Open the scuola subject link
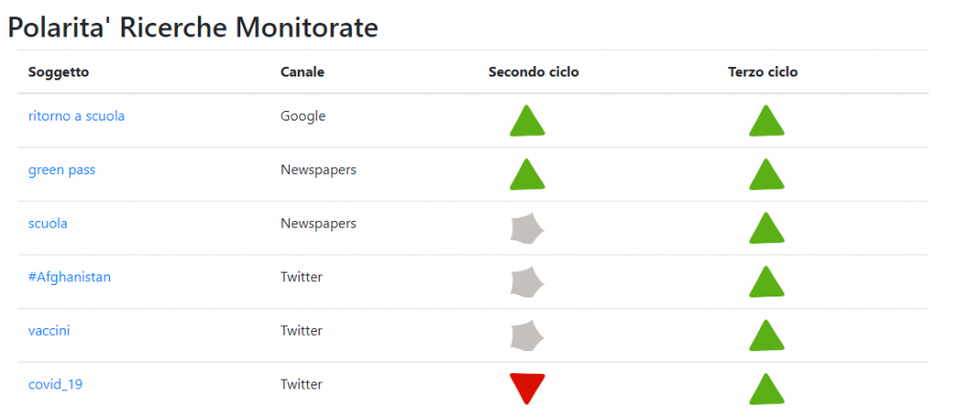The image size is (980, 418). 48,224
